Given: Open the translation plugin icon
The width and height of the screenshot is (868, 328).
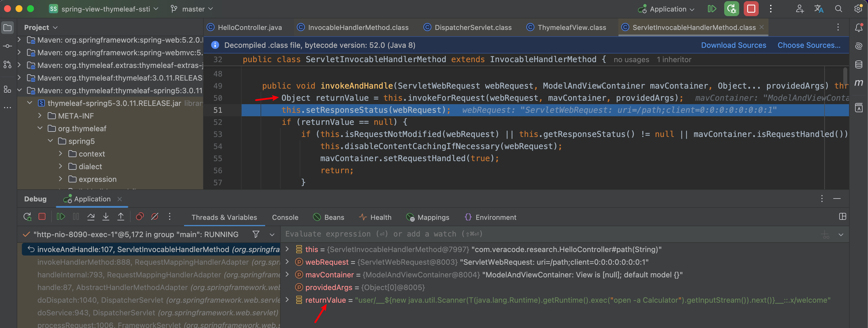Looking at the screenshot, I should point(819,9).
